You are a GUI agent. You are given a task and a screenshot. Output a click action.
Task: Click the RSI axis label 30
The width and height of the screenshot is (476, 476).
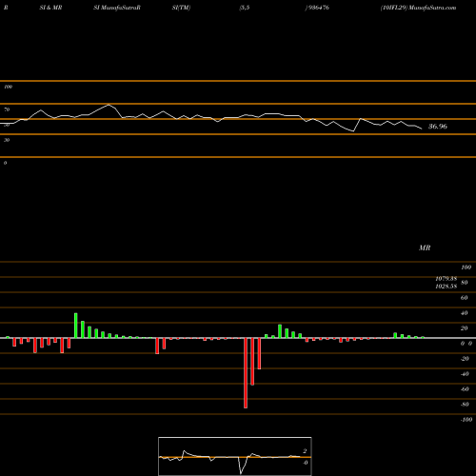(7, 140)
